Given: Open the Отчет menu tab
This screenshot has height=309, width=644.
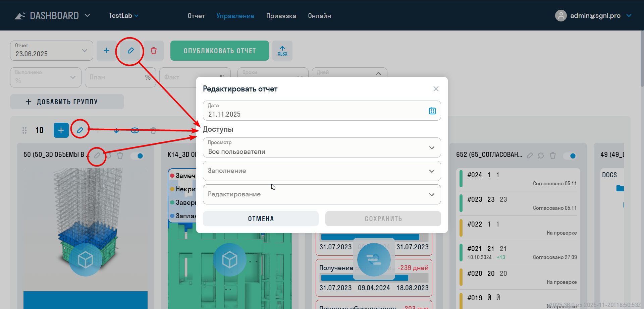Looking at the screenshot, I should click(x=196, y=16).
